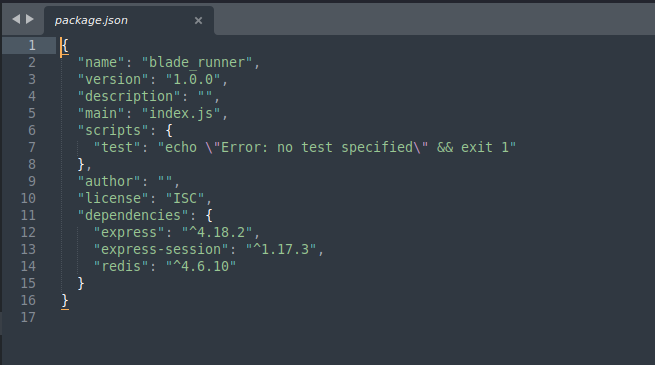Screen dimensions: 655x365
Task: Click the "index.js" main value
Action: (x=181, y=113)
